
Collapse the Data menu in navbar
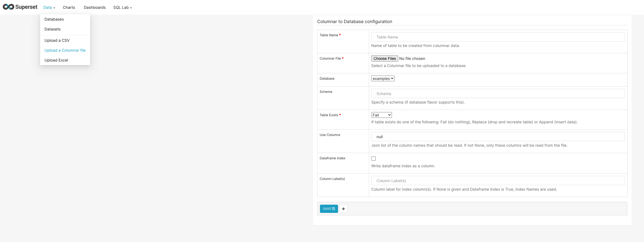point(49,7)
